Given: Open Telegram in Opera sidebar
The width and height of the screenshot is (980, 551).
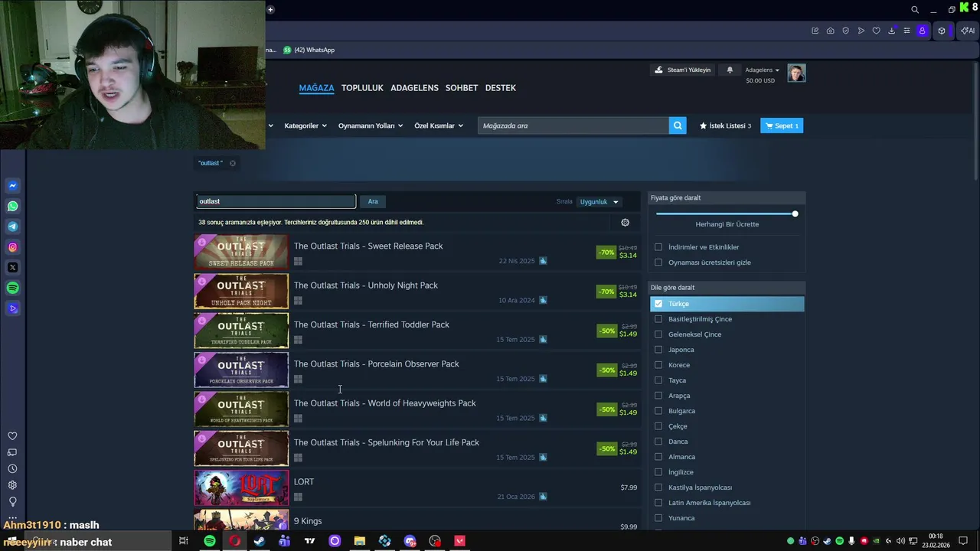Looking at the screenshot, I should [x=12, y=227].
